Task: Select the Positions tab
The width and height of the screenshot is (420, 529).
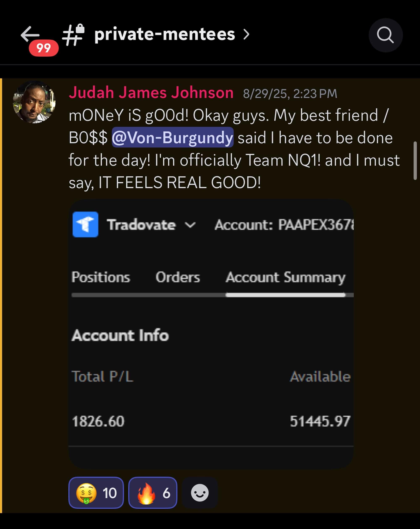Action: (x=101, y=277)
